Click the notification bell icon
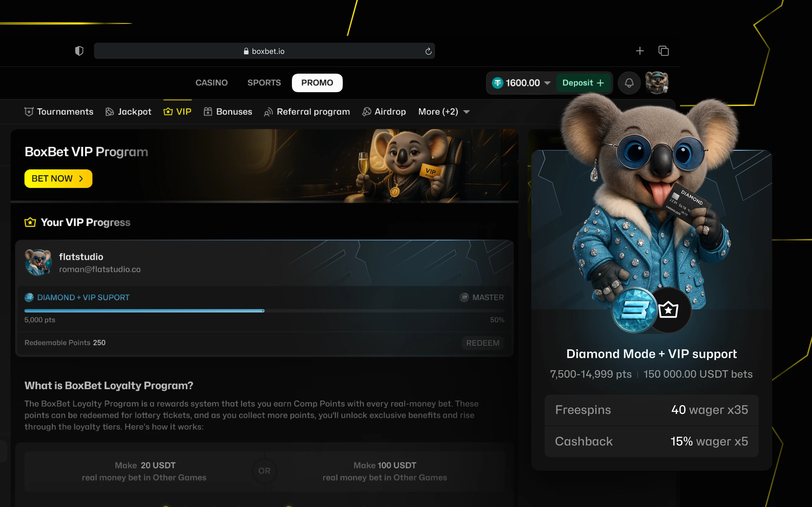 tap(629, 83)
